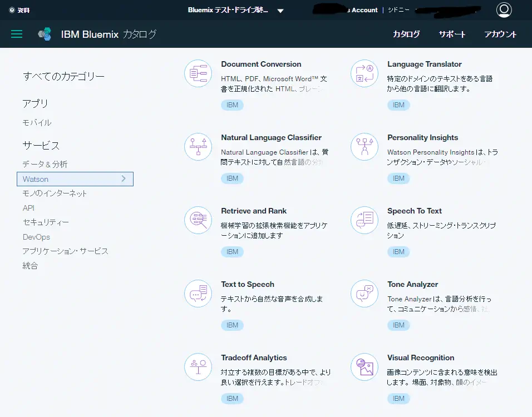
Task: Open the サポート menu item
Action: pos(452,34)
